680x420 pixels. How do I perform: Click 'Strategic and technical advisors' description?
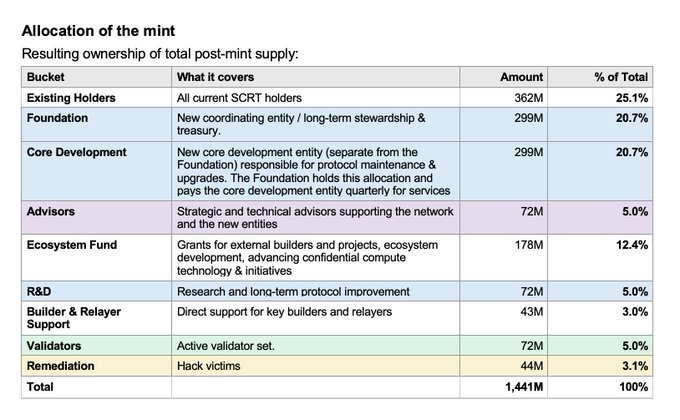click(x=315, y=217)
